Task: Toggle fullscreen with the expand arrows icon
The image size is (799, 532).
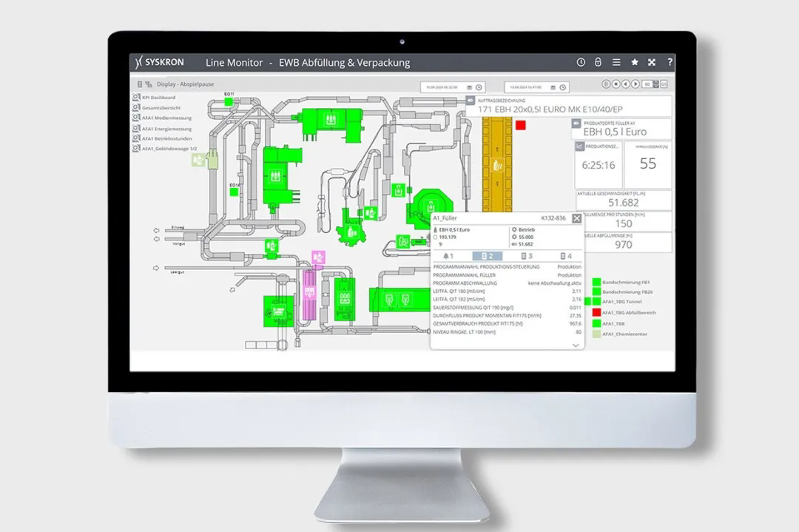Action: [652, 63]
